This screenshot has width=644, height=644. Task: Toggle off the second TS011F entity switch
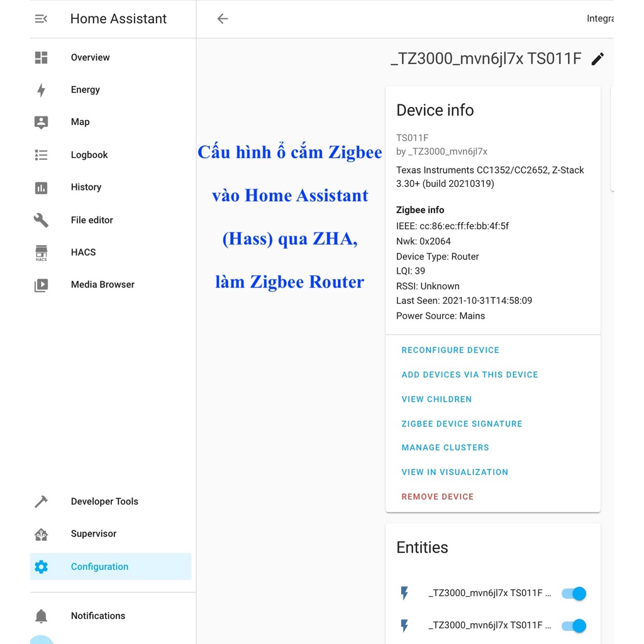pyautogui.click(x=574, y=626)
